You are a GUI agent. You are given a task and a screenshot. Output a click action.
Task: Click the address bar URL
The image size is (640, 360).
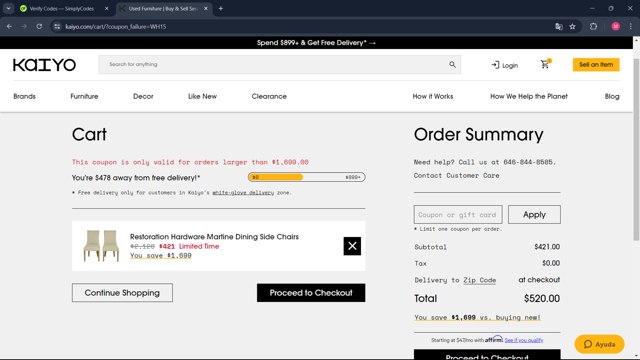(x=116, y=27)
